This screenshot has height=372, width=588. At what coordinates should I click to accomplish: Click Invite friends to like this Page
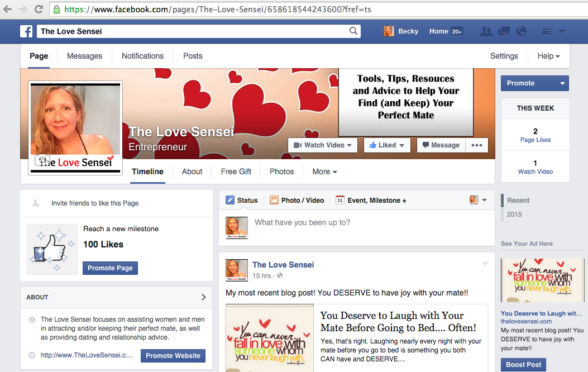(95, 203)
